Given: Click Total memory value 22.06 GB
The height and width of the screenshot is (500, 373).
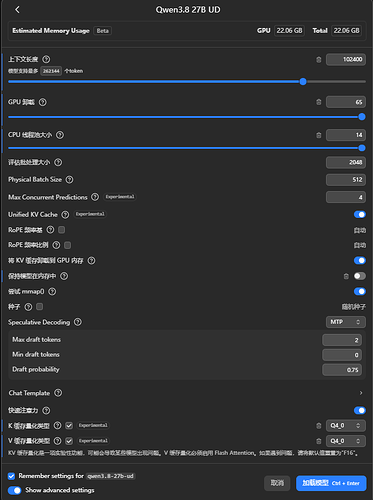Looking at the screenshot, I should (346, 31).
